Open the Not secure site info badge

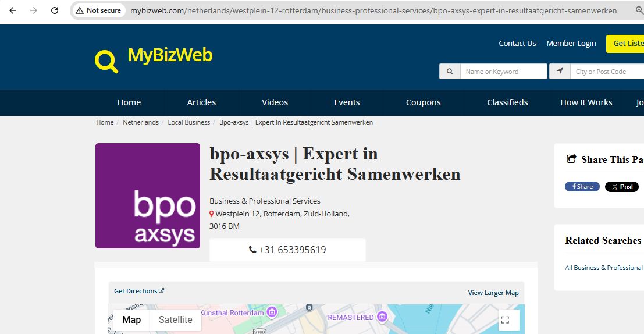point(98,10)
